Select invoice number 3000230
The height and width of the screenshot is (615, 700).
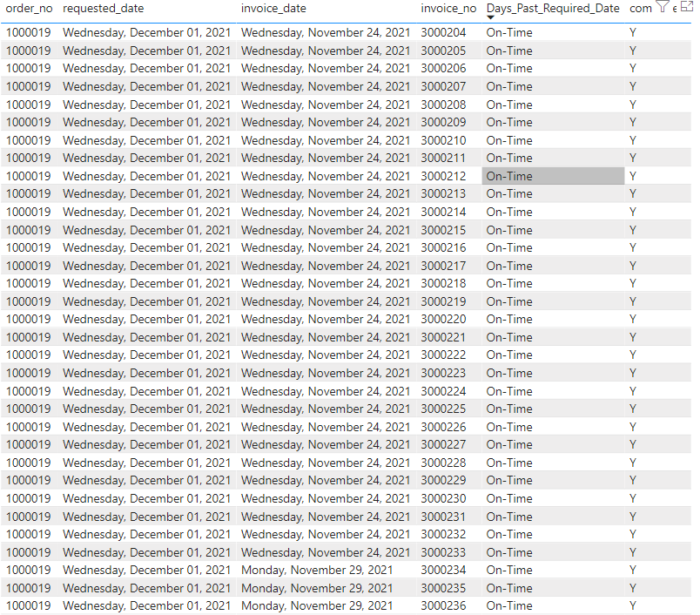pos(443,498)
